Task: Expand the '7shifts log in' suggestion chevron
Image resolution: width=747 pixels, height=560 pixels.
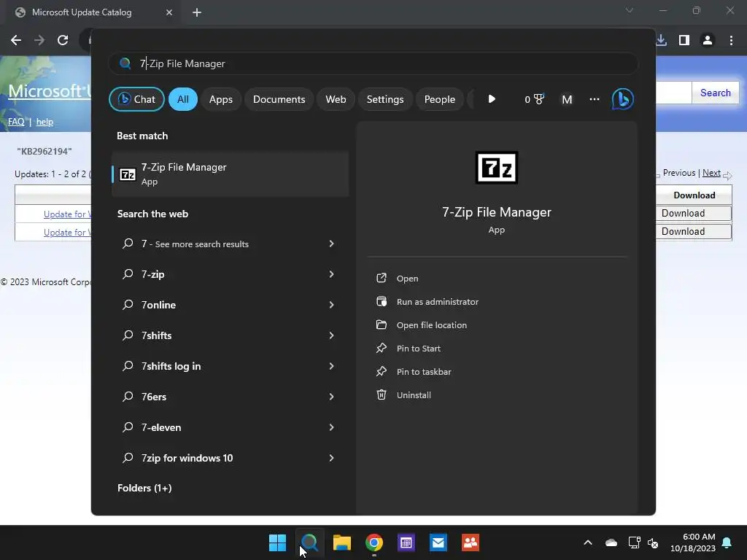Action: click(331, 366)
